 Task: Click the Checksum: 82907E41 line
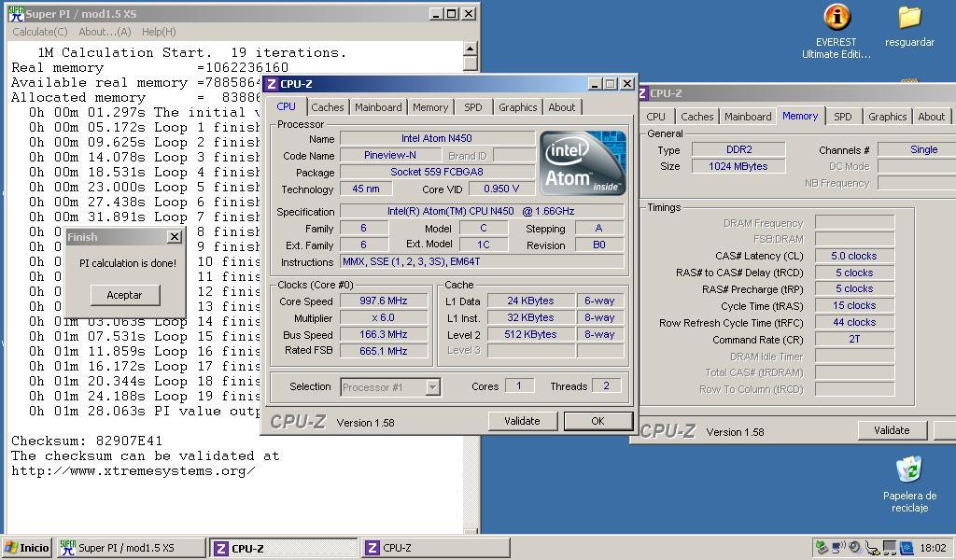(x=87, y=441)
